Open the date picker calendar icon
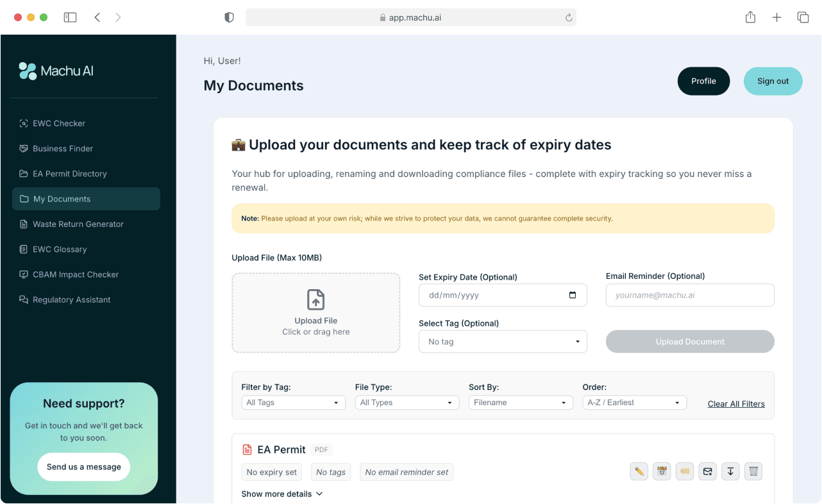The height and width of the screenshot is (504, 822). (x=573, y=295)
